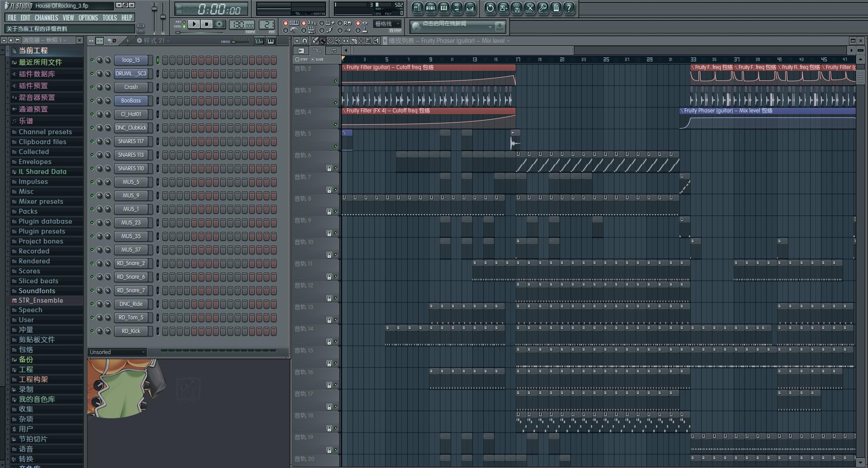This screenshot has height=468, width=868.
Task: Click the tempo display 130.000
Action: coord(242,25)
